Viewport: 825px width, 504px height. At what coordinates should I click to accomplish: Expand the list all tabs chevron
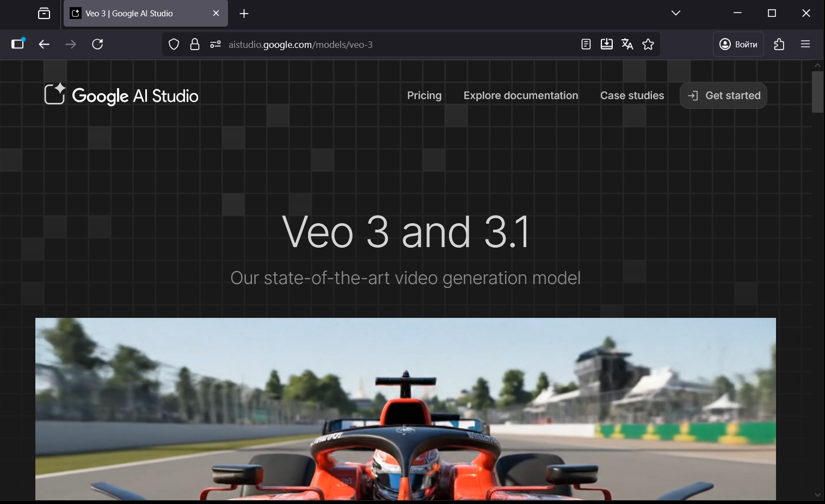point(676,14)
